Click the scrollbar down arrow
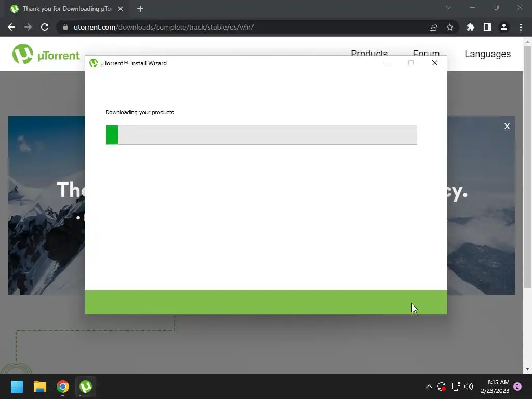 (528, 369)
